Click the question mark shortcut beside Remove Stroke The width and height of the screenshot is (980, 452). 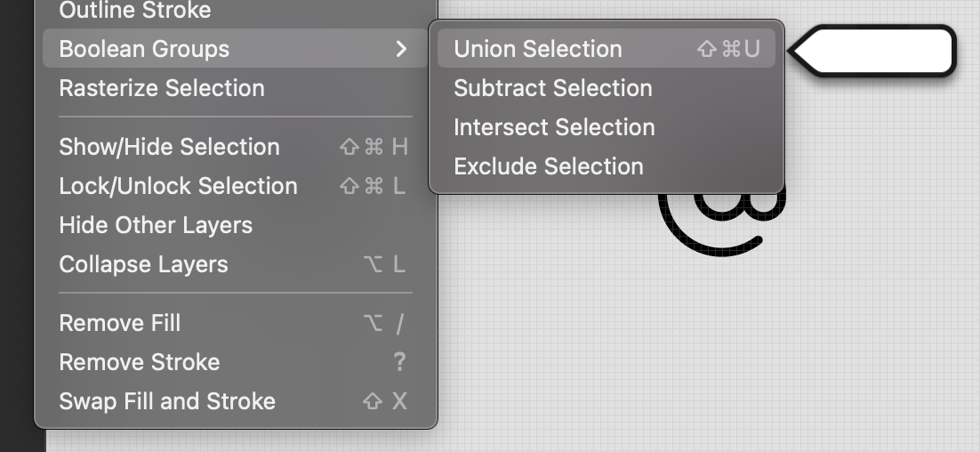pos(399,362)
